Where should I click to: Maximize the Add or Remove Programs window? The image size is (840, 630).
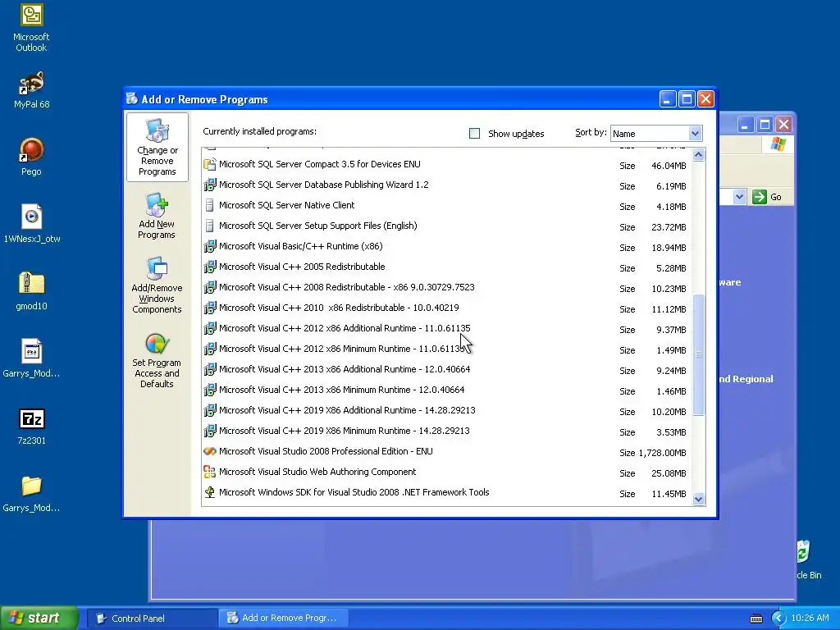pyautogui.click(x=687, y=99)
